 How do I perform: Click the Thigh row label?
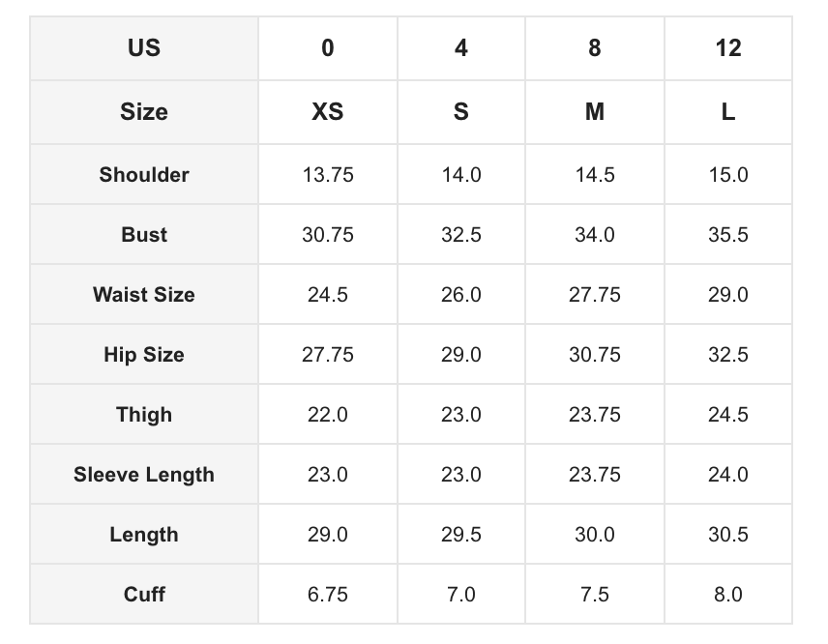click(x=144, y=415)
